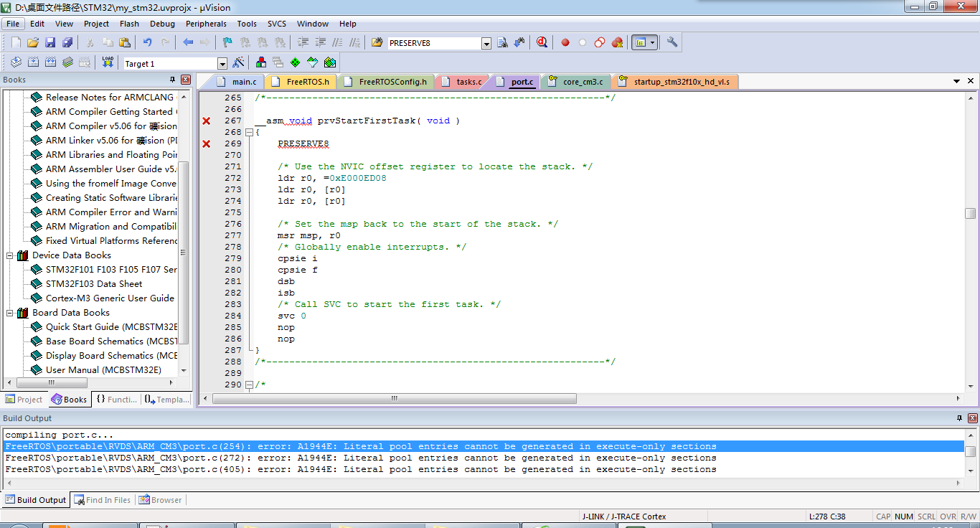
Task: Toggle the Books panel pin icon
Action: pos(172,80)
